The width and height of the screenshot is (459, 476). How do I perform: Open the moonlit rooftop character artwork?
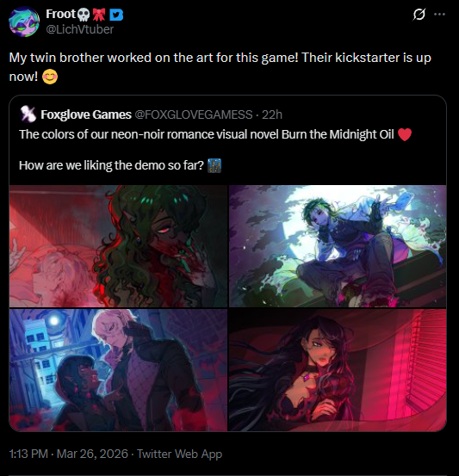[338, 246]
